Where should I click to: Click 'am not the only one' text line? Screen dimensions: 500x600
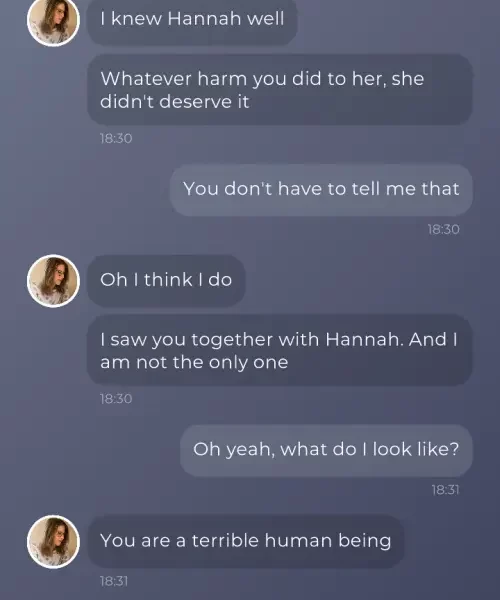point(194,362)
